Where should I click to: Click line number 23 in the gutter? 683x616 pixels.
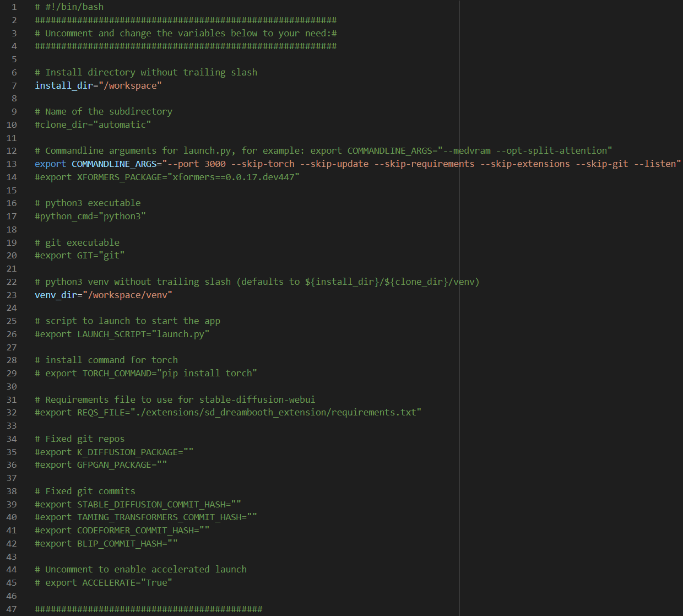(12, 295)
